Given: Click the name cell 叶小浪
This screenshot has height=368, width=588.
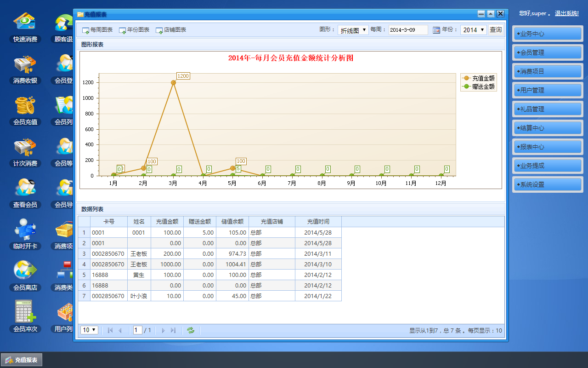Looking at the screenshot, I should pyautogui.click(x=139, y=296).
